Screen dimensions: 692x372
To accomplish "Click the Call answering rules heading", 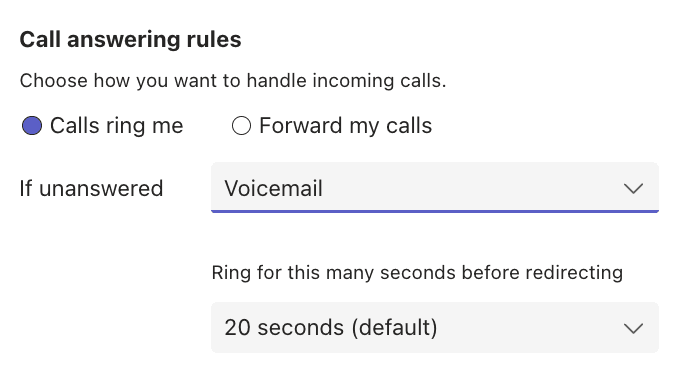I will 131,40.
